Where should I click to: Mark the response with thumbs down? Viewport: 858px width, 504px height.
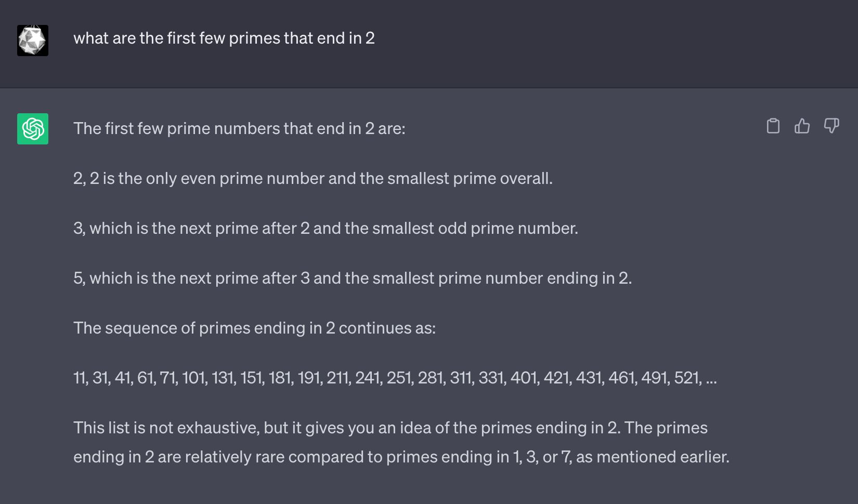click(831, 126)
